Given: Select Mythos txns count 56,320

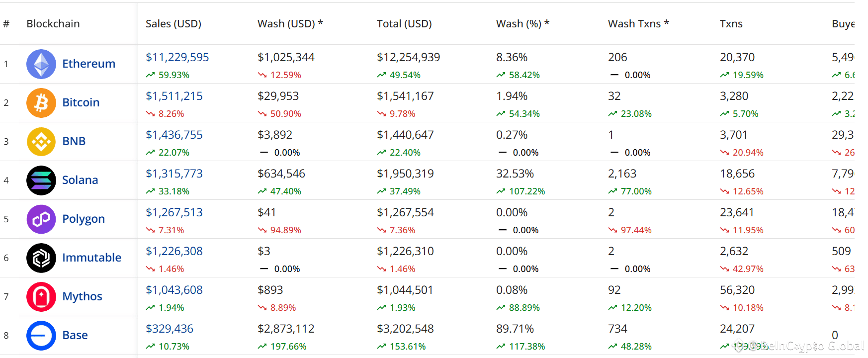Looking at the screenshot, I should (x=737, y=290).
